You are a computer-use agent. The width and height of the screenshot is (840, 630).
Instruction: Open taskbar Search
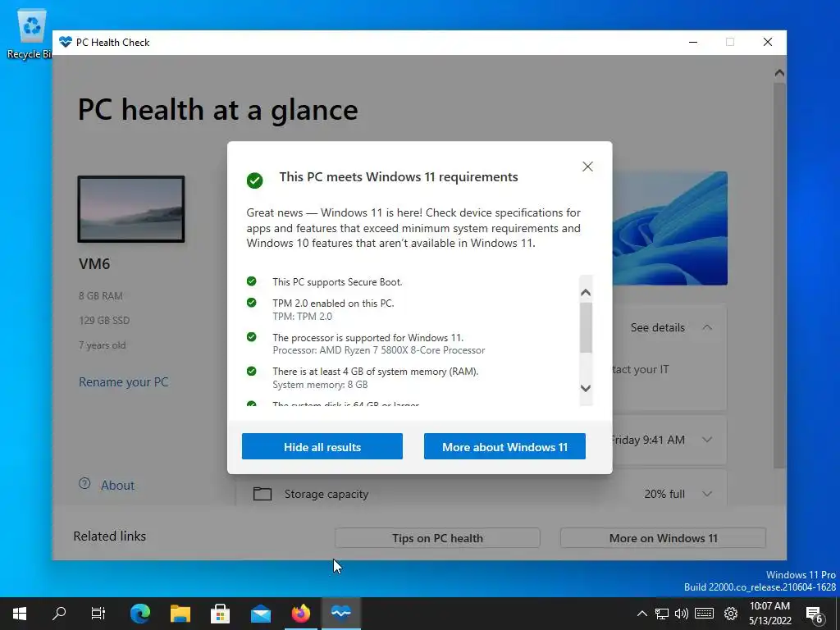point(59,614)
